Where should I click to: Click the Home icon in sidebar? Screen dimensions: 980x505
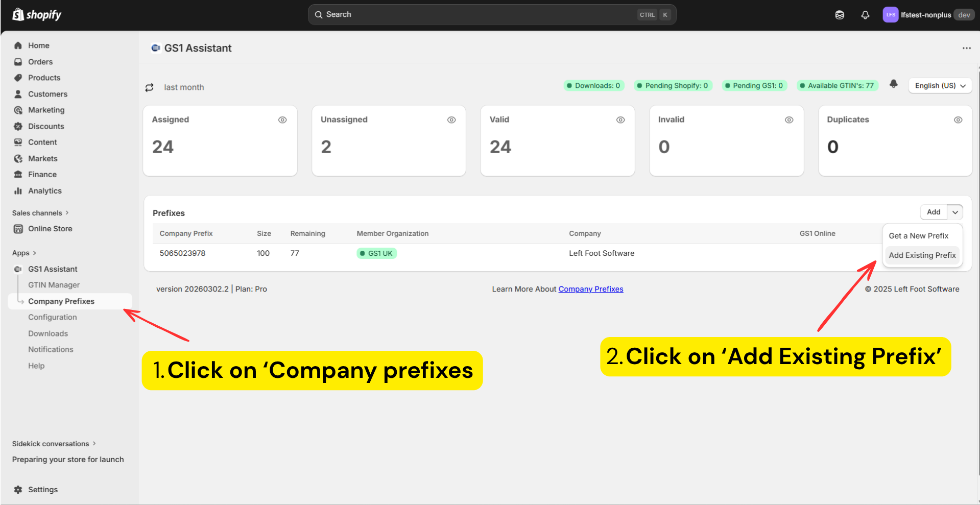(x=18, y=45)
